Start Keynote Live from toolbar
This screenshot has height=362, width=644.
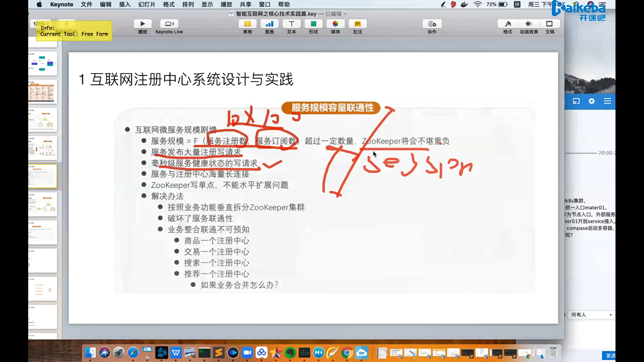coord(169,24)
